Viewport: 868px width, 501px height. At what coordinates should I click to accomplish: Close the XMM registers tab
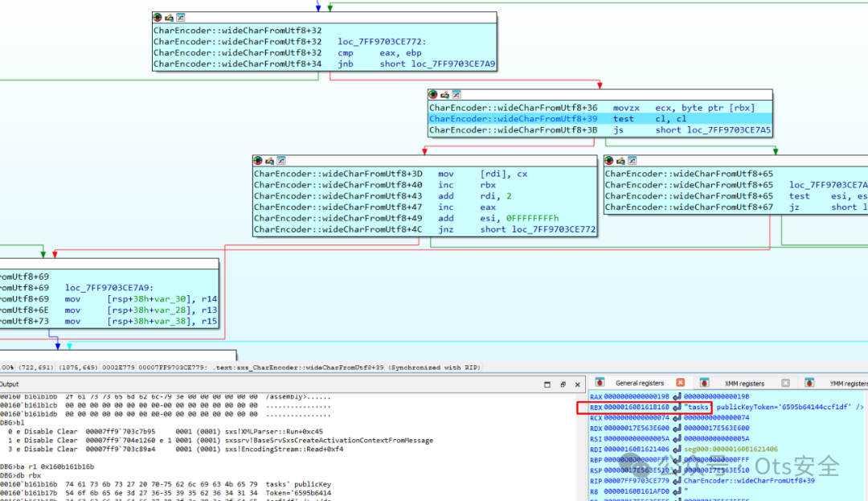pos(785,383)
